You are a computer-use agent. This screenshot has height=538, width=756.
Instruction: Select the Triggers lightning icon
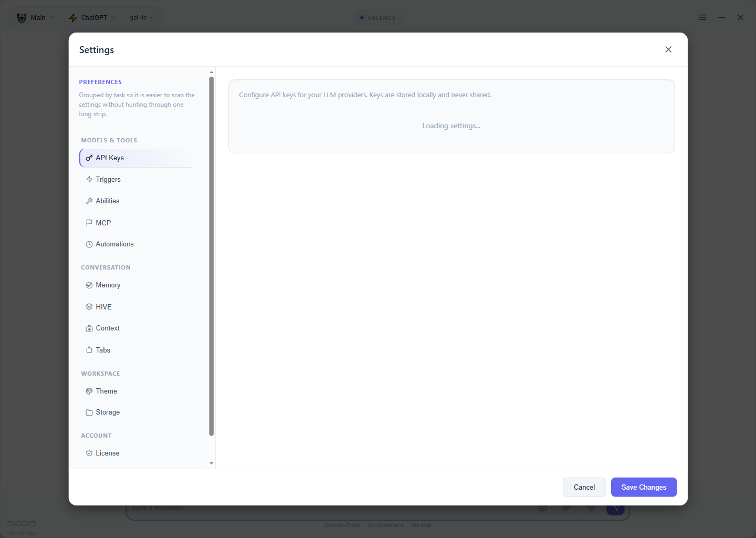pos(90,179)
